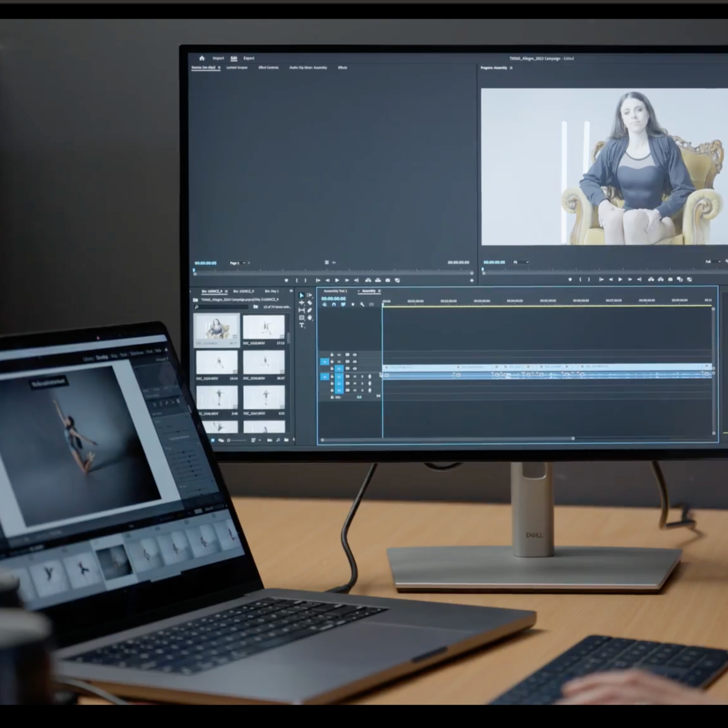Select the Type tool
The width and height of the screenshot is (728, 728).
pyautogui.click(x=301, y=325)
